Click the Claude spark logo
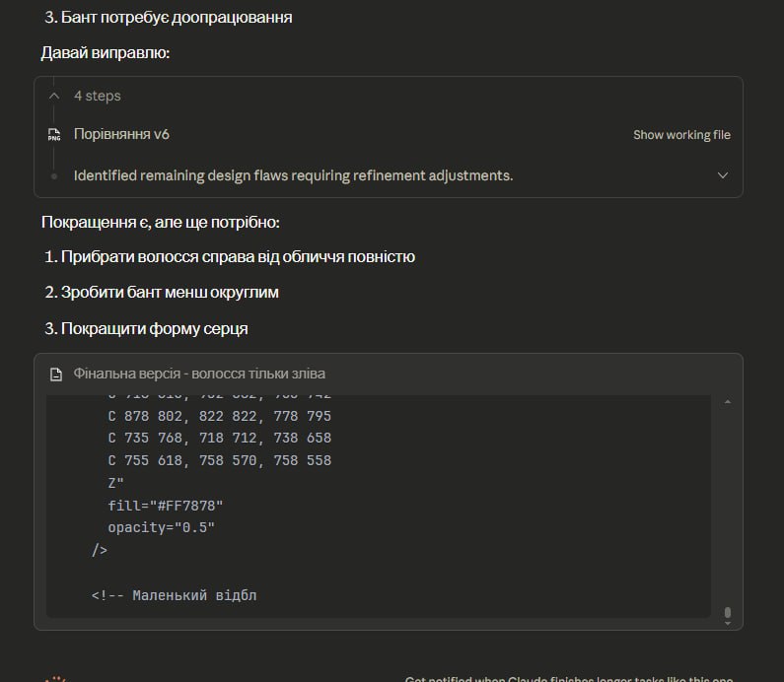 click(x=57, y=678)
